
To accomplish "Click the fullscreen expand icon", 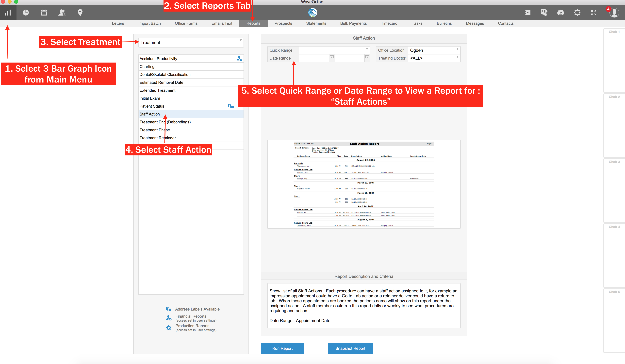I will point(594,13).
